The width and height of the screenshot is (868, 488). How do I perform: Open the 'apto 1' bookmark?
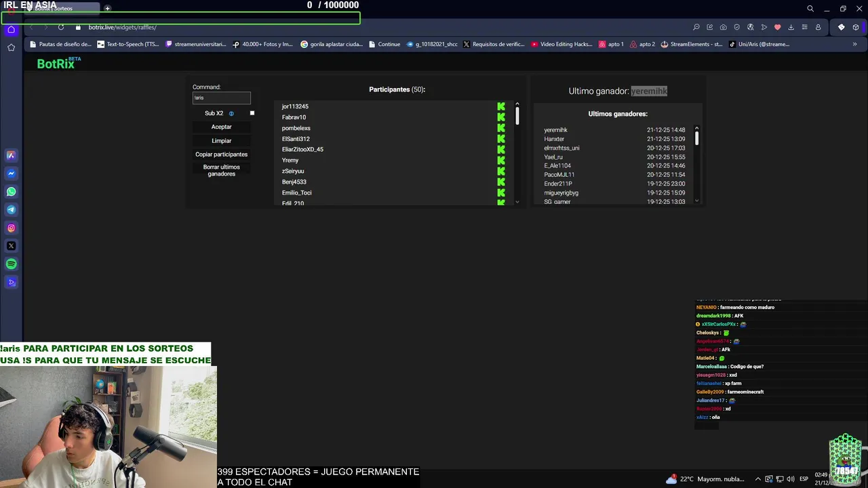coord(611,44)
